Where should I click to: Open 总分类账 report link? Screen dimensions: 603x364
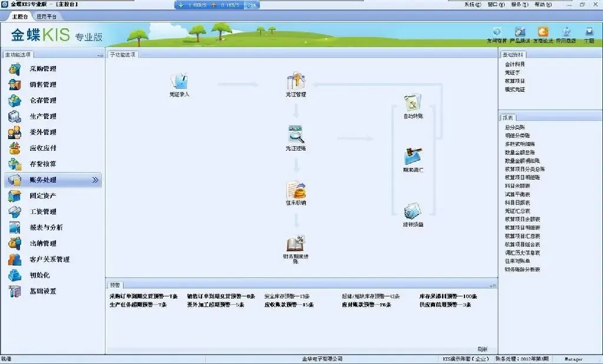click(x=515, y=127)
